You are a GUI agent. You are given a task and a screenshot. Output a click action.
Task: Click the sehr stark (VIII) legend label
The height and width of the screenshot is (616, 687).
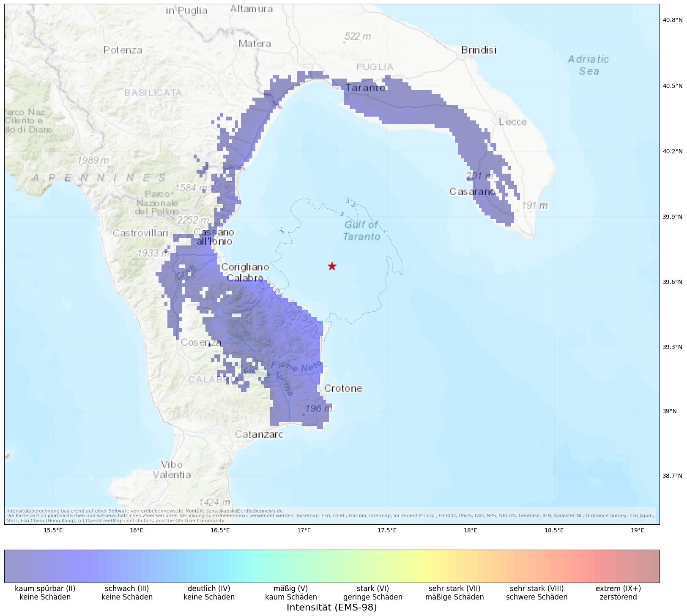(536, 588)
